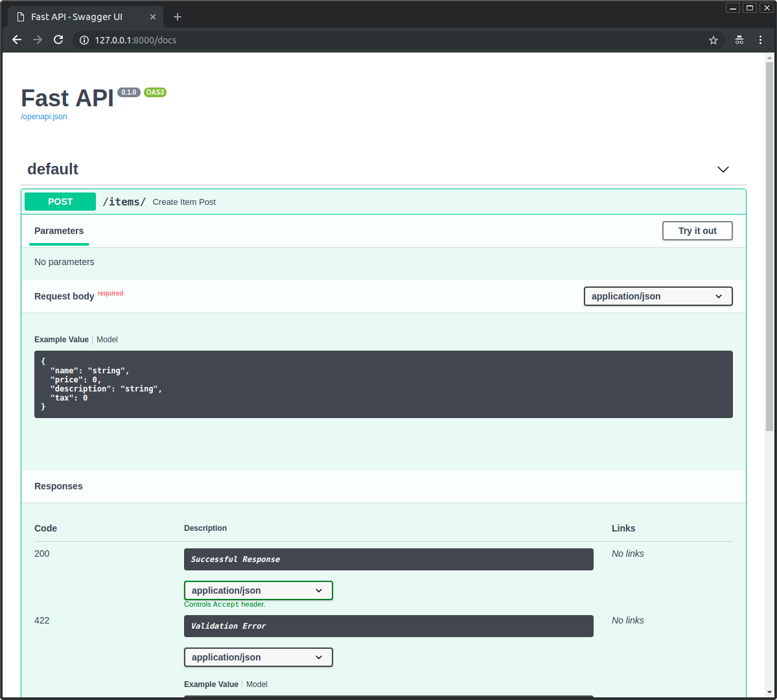Bookmark the page using the star icon
Screen dimensions: 777x700
(713, 40)
